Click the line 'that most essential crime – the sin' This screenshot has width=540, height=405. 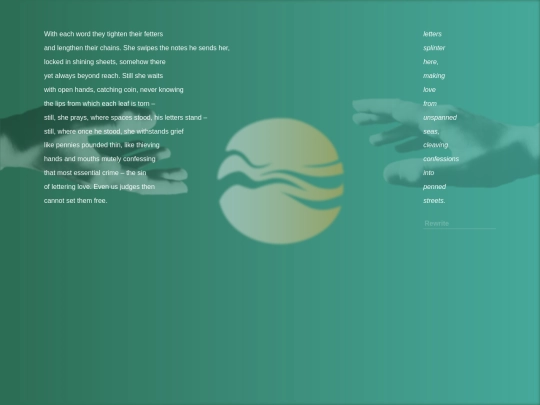click(x=95, y=173)
